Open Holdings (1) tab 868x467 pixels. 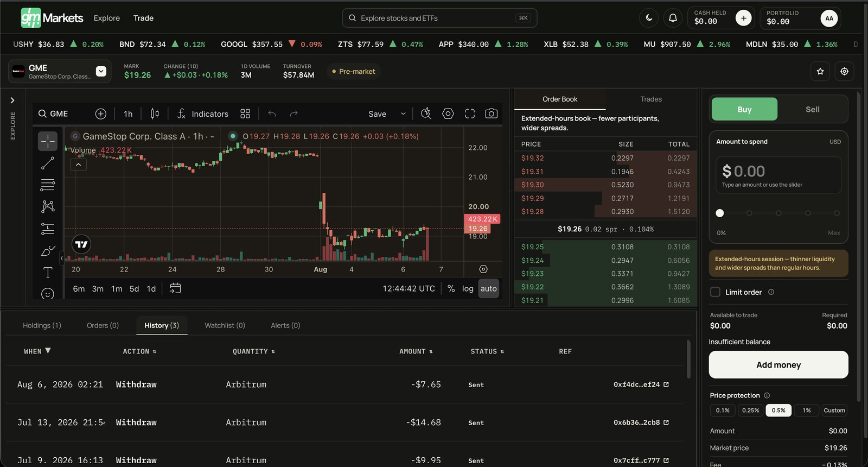click(42, 325)
